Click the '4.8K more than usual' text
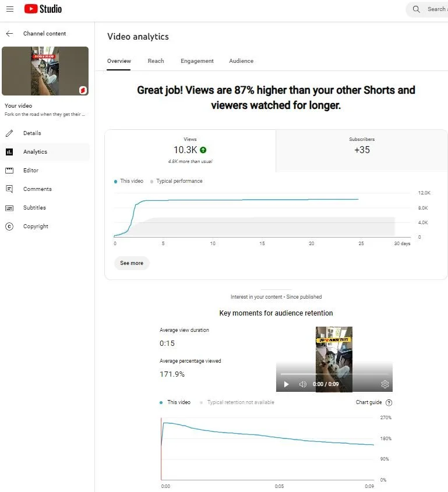This screenshot has height=492, width=448. (x=191, y=161)
